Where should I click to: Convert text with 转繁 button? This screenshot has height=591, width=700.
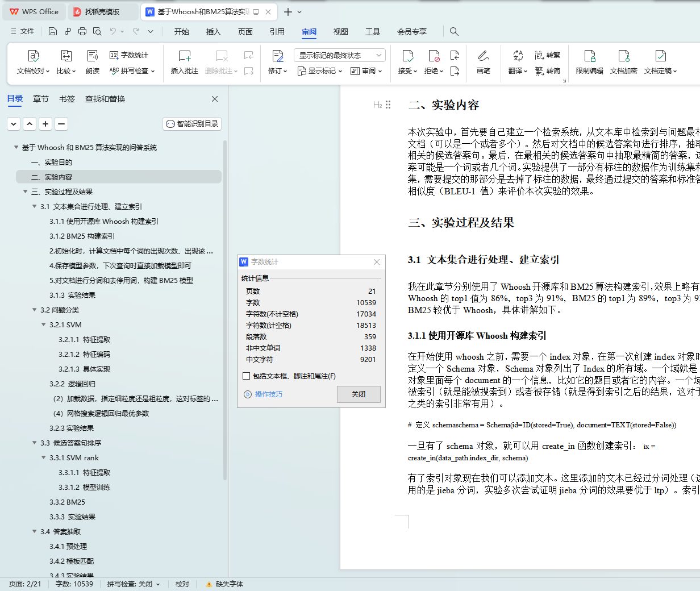coord(548,55)
